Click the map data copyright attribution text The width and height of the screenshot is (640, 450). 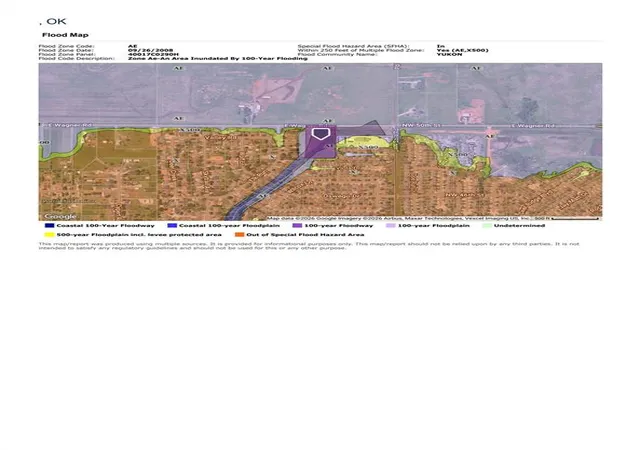point(401,218)
